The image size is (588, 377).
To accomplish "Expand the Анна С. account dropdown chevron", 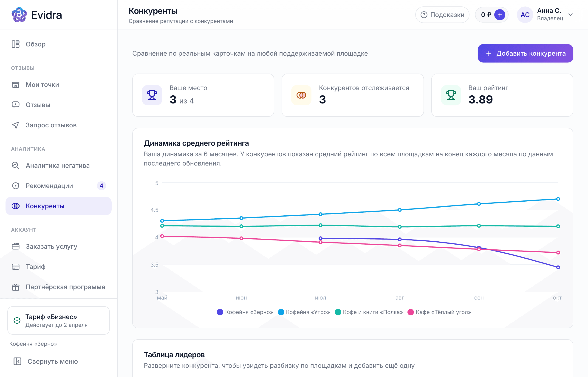I will [571, 15].
